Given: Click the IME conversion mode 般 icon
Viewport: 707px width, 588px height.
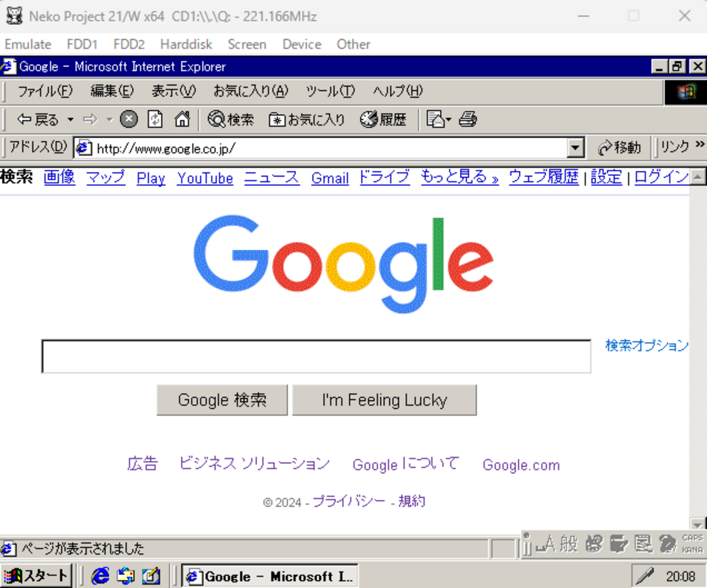Looking at the screenshot, I should point(569,543).
